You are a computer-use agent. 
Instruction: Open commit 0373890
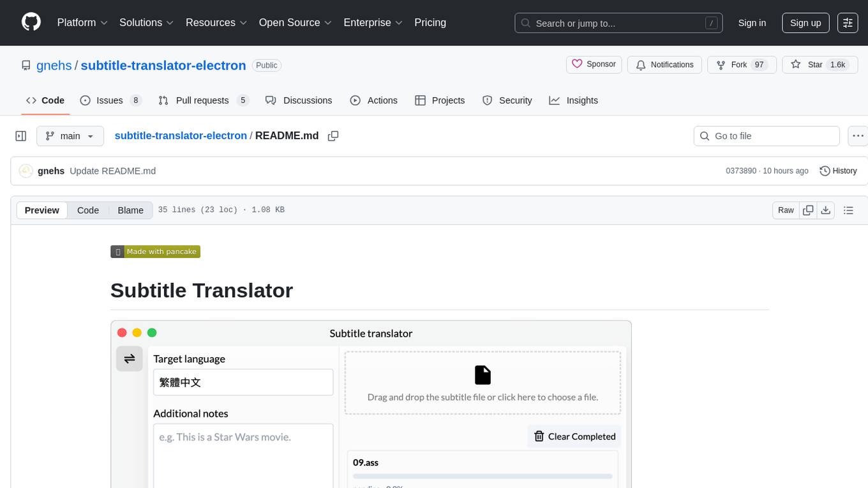click(x=741, y=171)
